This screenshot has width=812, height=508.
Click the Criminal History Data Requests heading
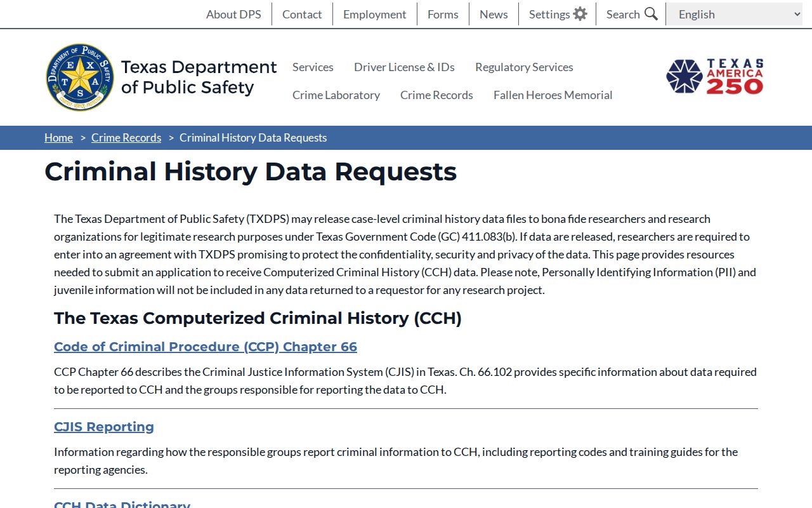click(251, 171)
